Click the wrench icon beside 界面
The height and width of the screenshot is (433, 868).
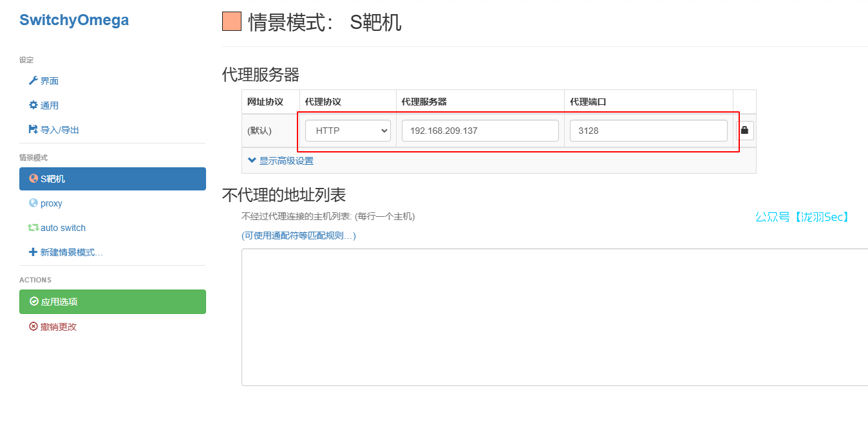pyautogui.click(x=33, y=80)
